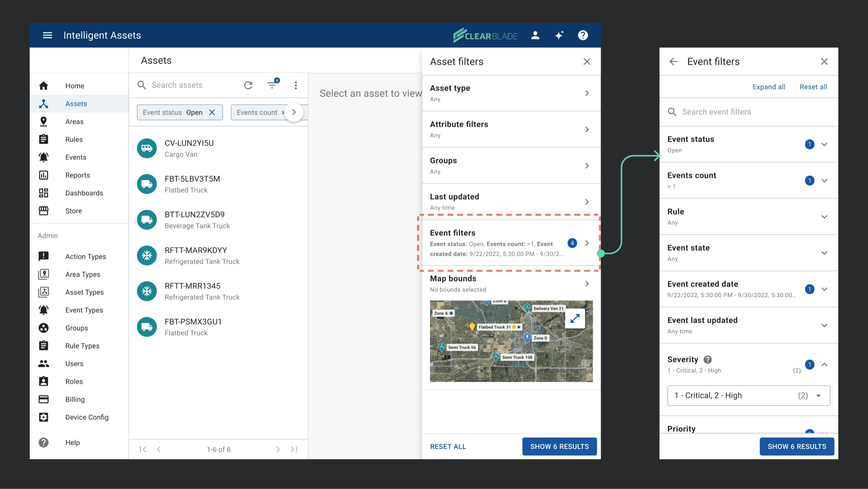868x489 pixels.
Task: Click the refresh assets icon
Action: click(248, 85)
